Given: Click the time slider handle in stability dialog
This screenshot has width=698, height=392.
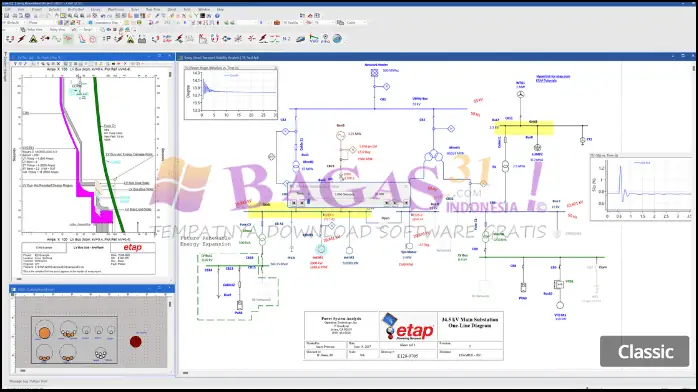Looking at the screenshot, I should tap(308, 202).
